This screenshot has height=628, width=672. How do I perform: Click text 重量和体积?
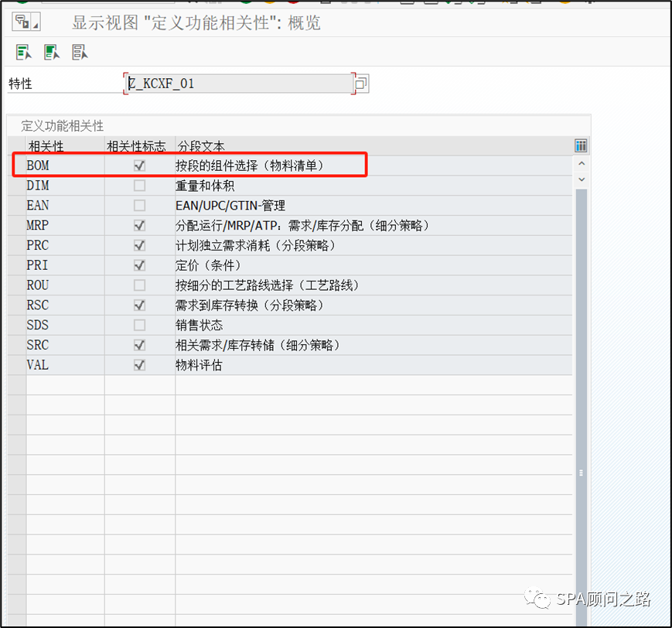pyautogui.click(x=205, y=186)
